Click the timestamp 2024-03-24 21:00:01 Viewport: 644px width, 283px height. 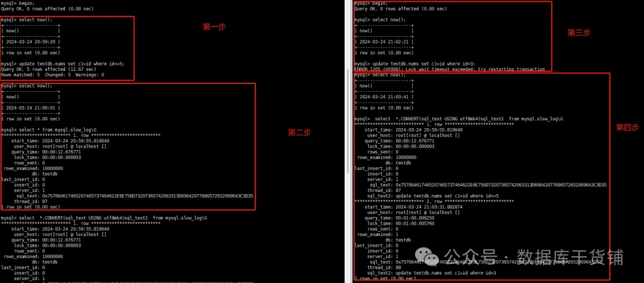29,108
